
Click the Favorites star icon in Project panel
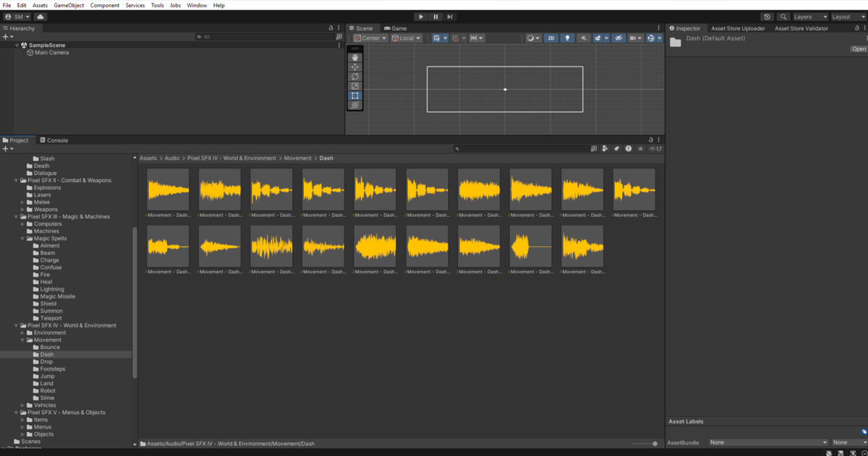640,149
